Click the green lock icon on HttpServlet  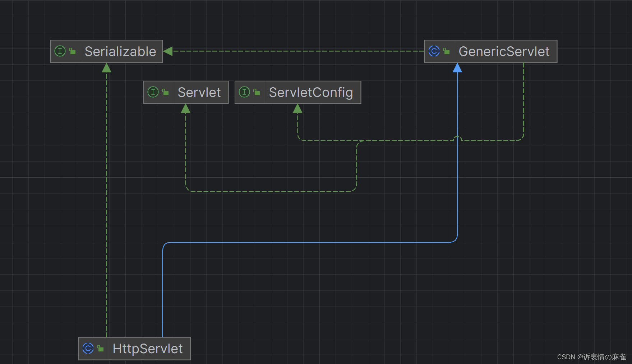(x=100, y=349)
